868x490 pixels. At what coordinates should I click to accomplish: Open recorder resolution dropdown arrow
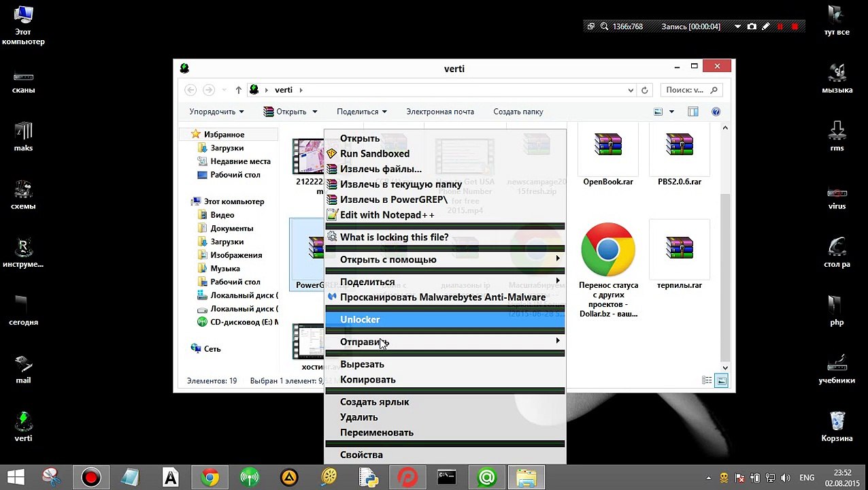click(x=737, y=27)
